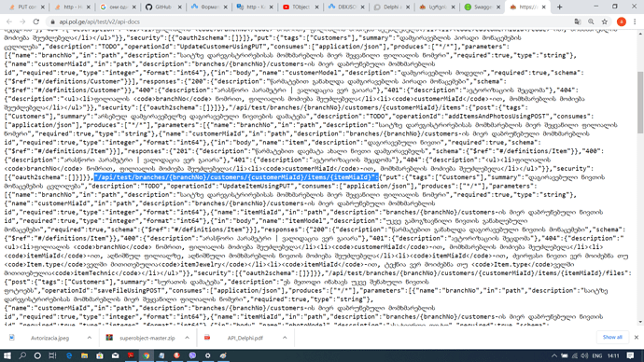Show hidden system tray icons

[x=554, y=355]
